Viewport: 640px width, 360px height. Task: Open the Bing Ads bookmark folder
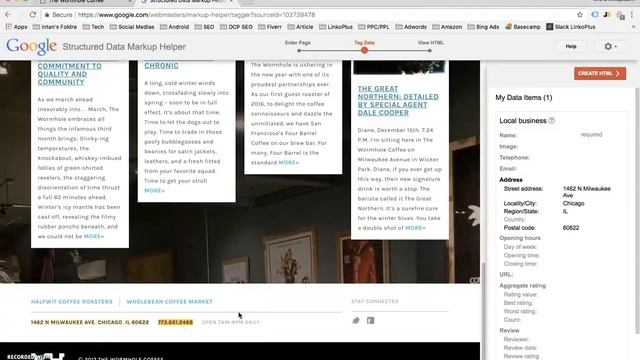tap(483, 27)
